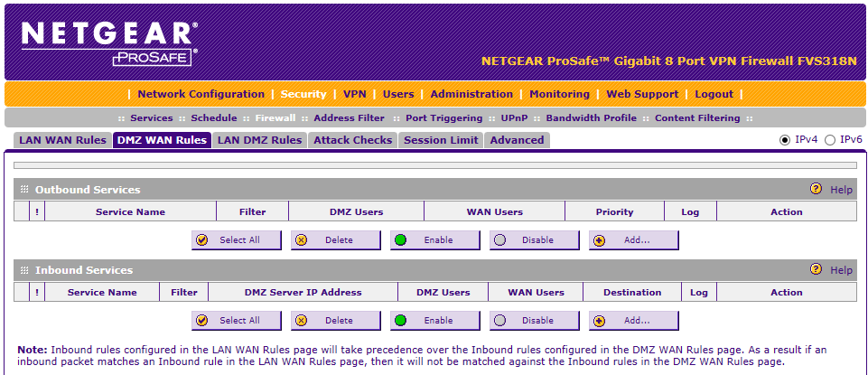Click Delete under Outbound Services
Image resolution: width=868 pixels, height=375 pixels.
coord(335,239)
